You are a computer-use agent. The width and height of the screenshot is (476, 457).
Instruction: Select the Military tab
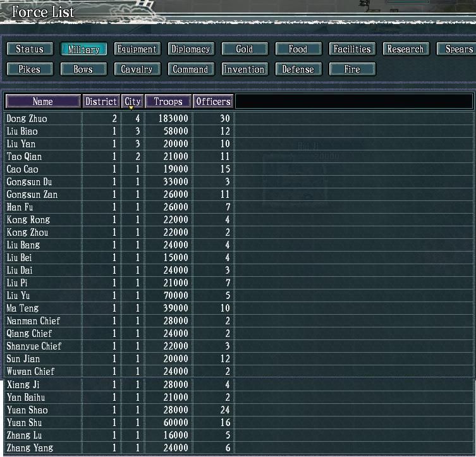coord(83,49)
